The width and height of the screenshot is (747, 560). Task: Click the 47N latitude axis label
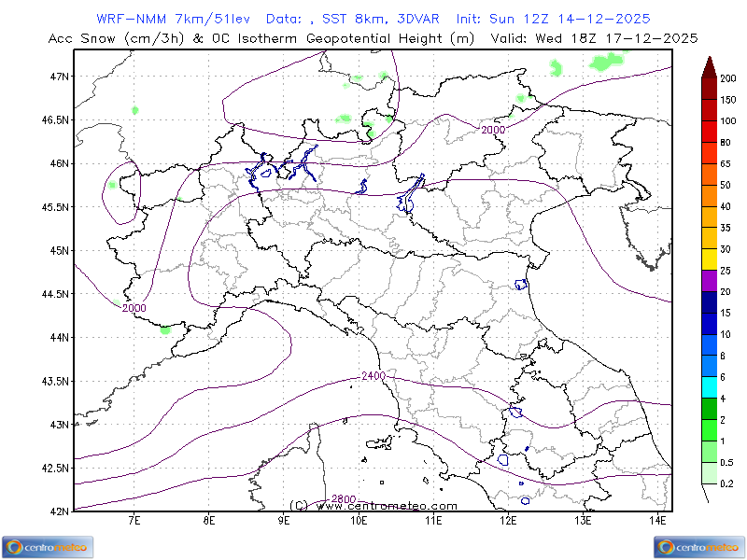tap(59, 77)
